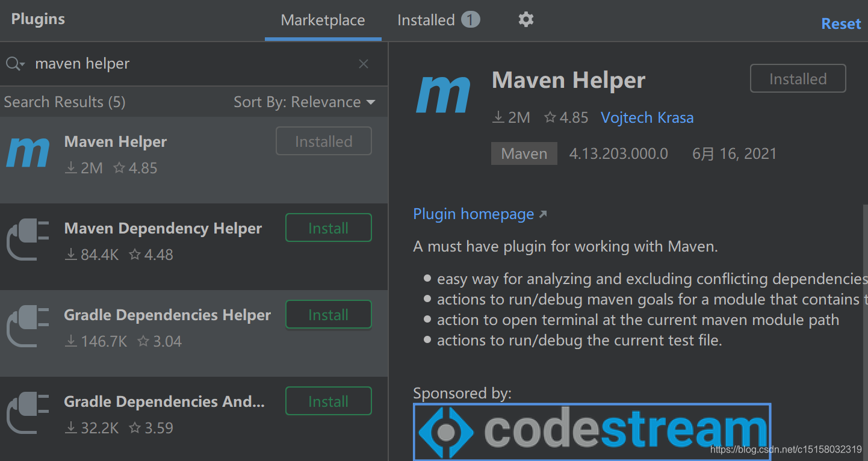This screenshot has height=461, width=868.
Task: Clear the search field with the X icon
Action: (364, 64)
